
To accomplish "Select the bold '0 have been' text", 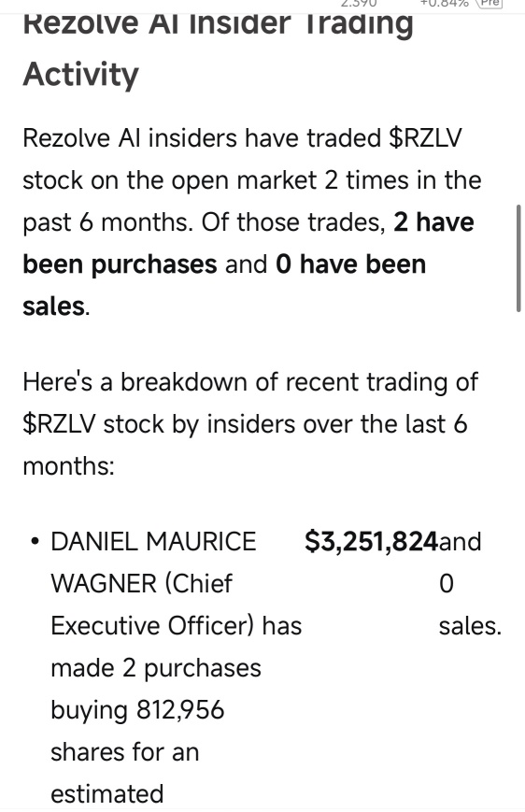I will tap(350, 264).
